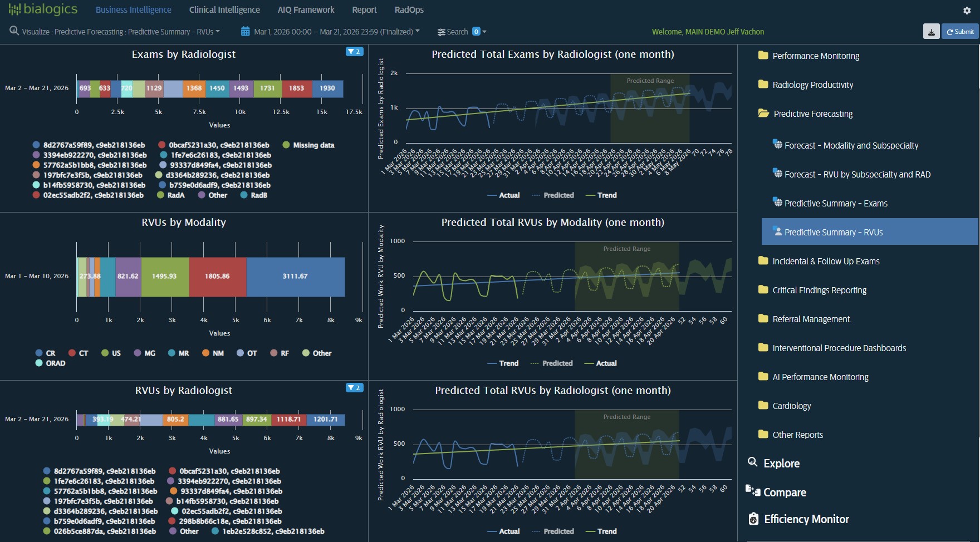This screenshot has width=980, height=542.
Task: Click the download icon next to Submit
Action: point(930,32)
